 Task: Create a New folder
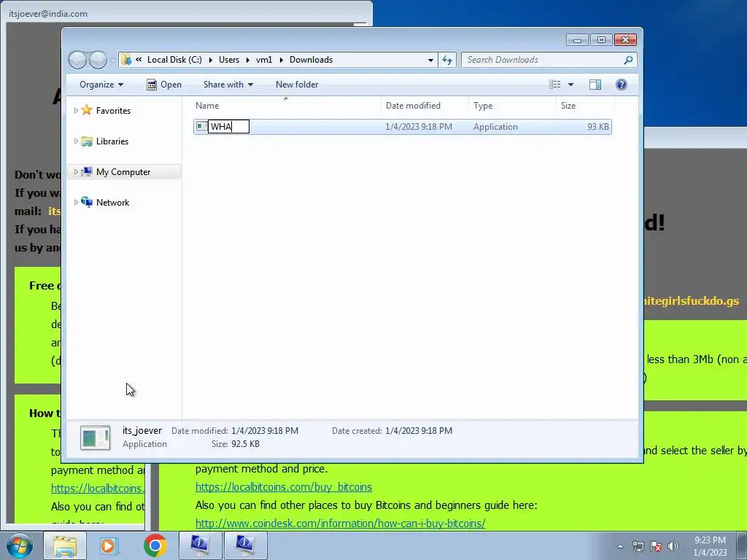point(297,85)
